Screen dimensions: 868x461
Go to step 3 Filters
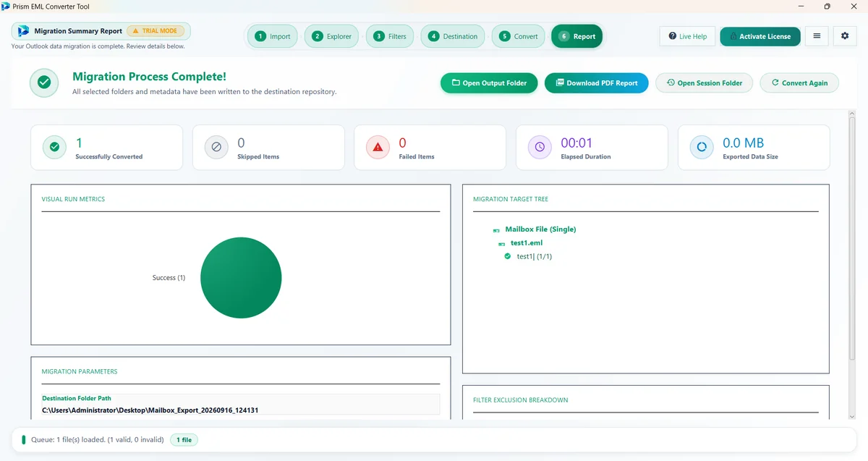(x=390, y=36)
